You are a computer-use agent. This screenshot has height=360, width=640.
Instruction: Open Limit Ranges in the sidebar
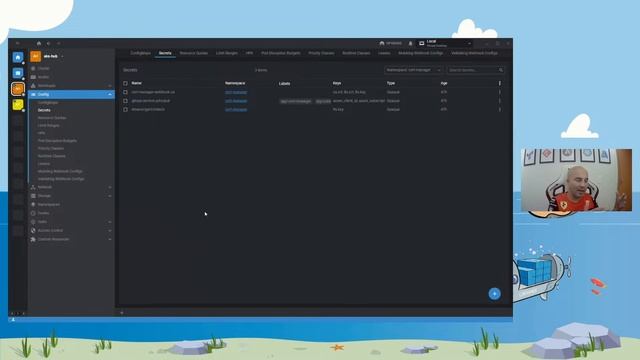click(49, 126)
